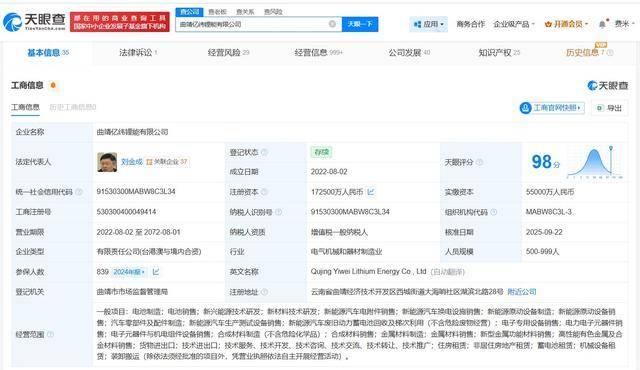Click the business term 2022-08-02 至 2072-08-01

coord(138,232)
